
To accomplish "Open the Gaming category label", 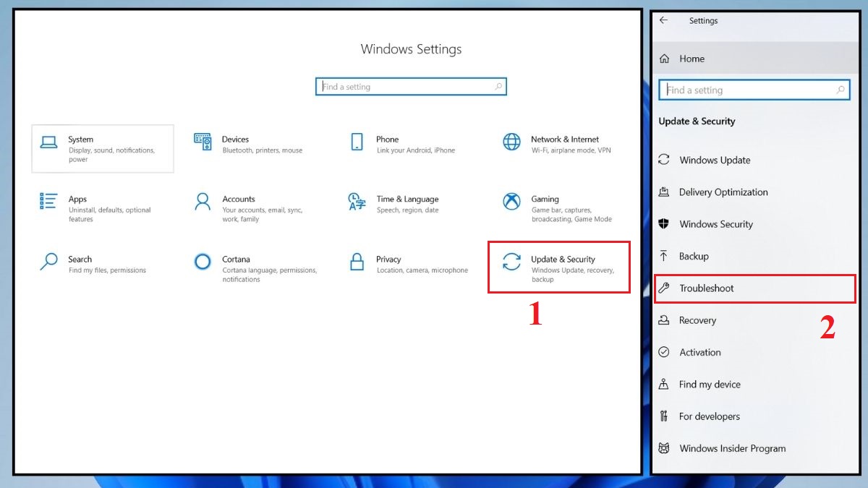I will [545, 200].
